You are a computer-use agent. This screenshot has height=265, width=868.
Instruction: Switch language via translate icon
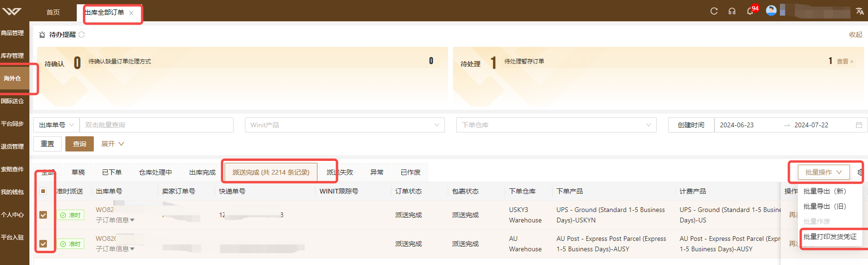(x=859, y=11)
